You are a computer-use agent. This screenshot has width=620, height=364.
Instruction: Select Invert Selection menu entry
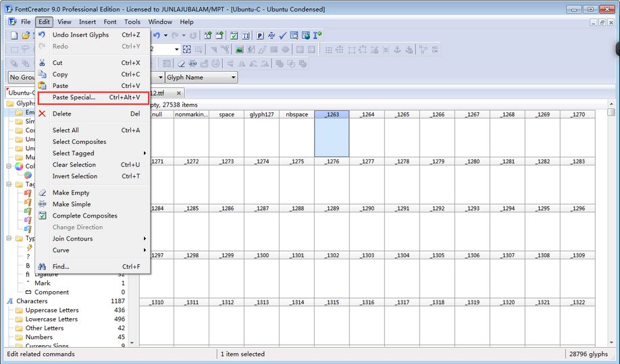pos(75,176)
